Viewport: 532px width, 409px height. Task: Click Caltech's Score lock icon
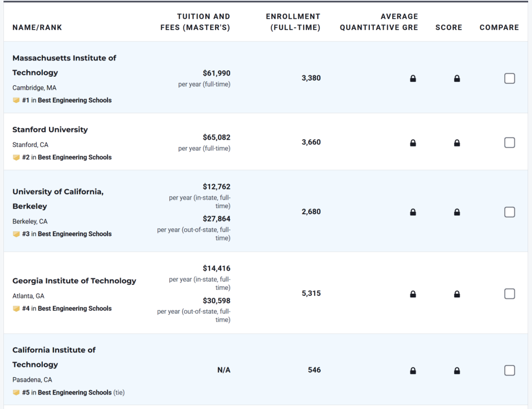point(457,370)
